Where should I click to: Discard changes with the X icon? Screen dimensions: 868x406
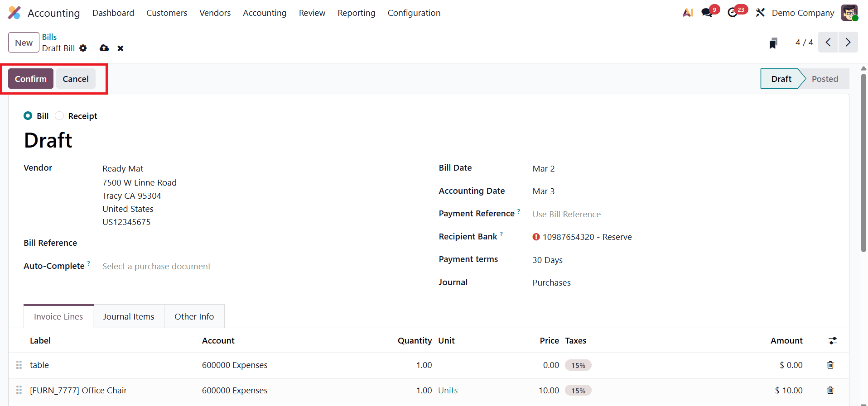pyautogui.click(x=121, y=48)
